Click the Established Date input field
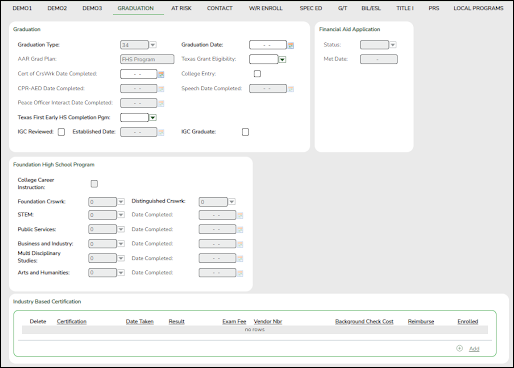Viewport: 514px width, 368px height. [138, 132]
